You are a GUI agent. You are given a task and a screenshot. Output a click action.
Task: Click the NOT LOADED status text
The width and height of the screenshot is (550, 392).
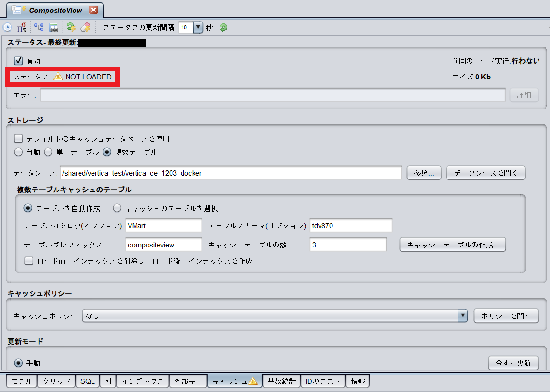click(88, 77)
